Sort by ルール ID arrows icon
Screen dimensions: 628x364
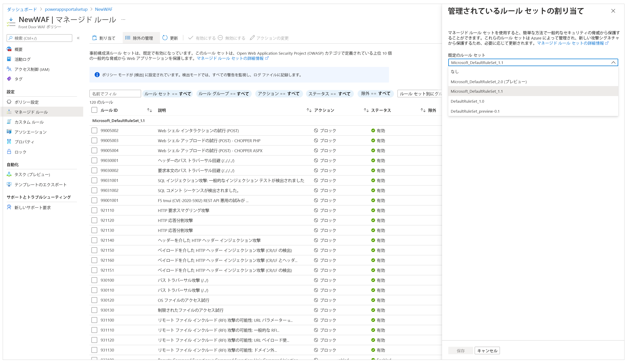point(150,110)
